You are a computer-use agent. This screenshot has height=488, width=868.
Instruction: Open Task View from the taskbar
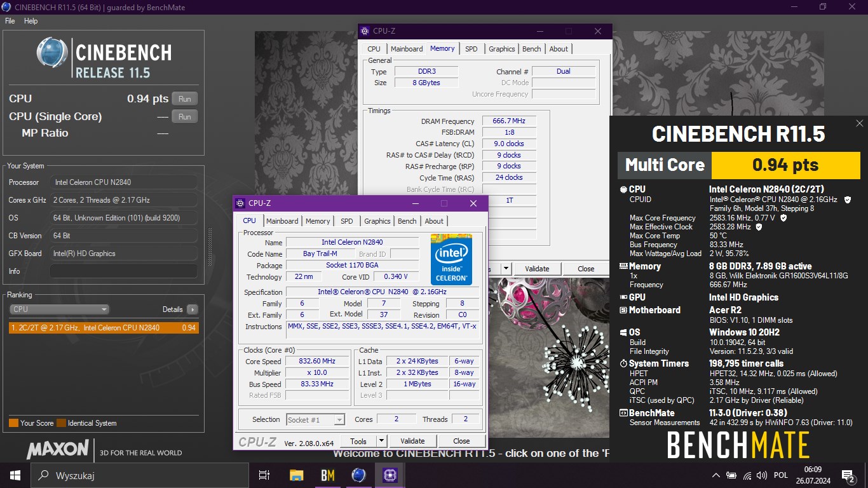(265, 475)
